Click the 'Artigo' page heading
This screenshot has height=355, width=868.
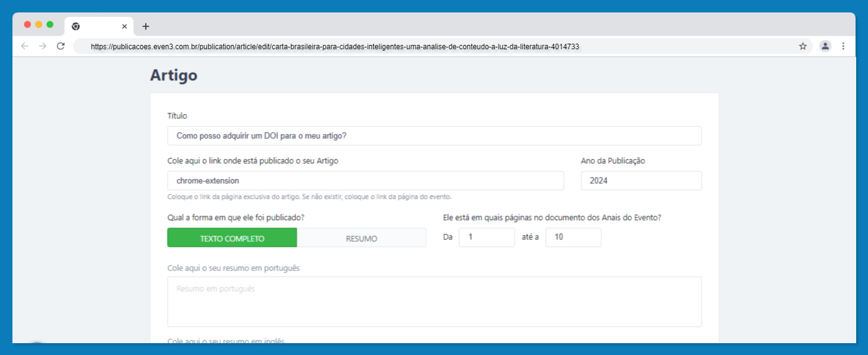174,75
